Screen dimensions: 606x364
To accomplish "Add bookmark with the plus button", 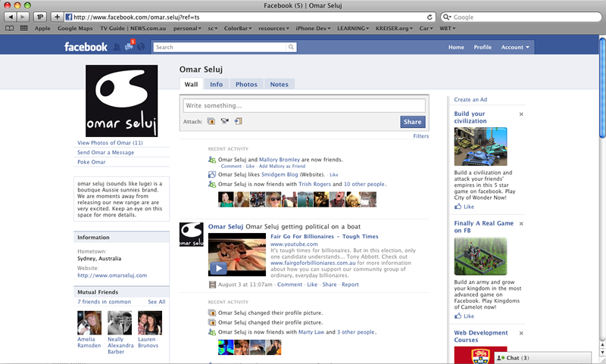I will point(57,17).
